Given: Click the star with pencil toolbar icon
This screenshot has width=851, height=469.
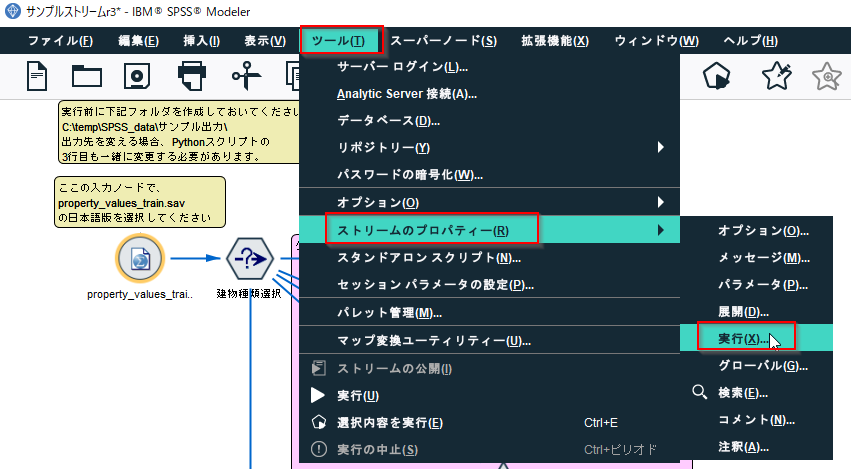Looking at the screenshot, I should (x=777, y=76).
